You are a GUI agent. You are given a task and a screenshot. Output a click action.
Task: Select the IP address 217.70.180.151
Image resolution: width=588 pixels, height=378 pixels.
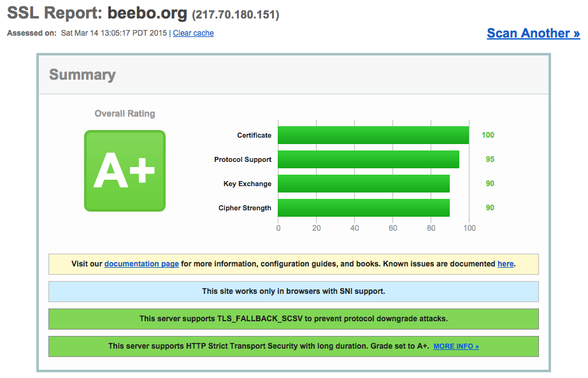[236, 15]
